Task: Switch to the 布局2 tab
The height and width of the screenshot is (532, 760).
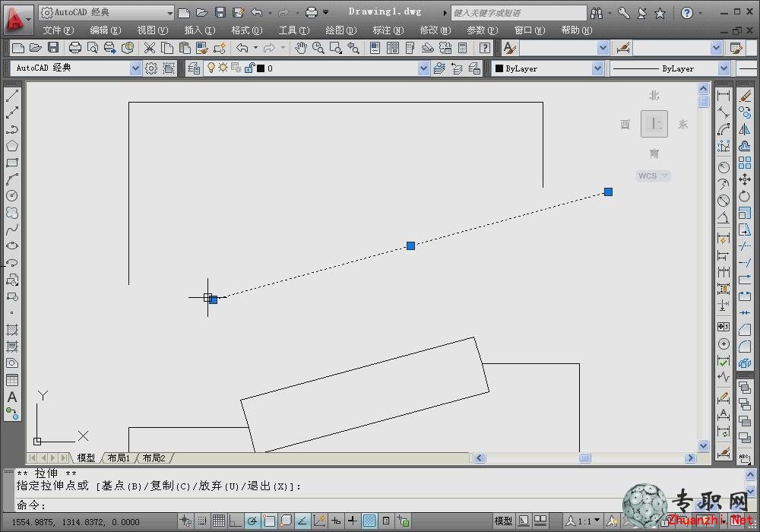Action: click(x=154, y=458)
